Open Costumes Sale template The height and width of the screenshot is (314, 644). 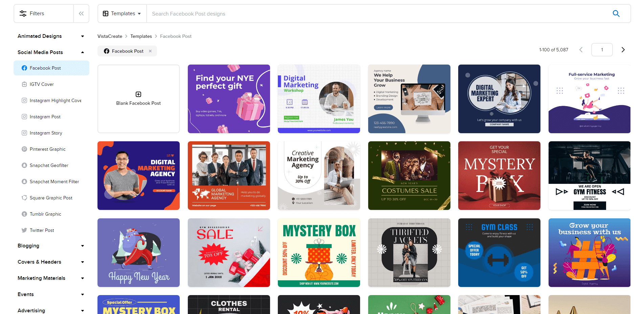coord(409,175)
